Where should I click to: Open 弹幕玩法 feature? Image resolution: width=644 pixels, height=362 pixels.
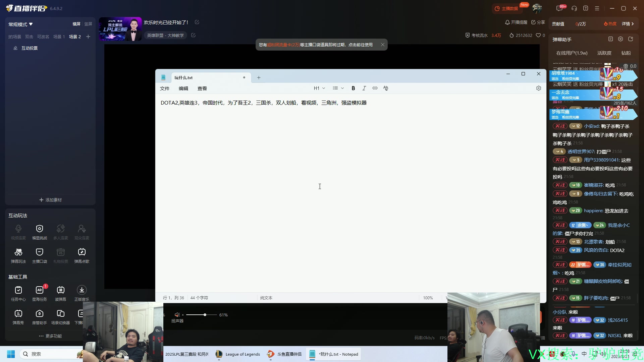click(x=18, y=255)
